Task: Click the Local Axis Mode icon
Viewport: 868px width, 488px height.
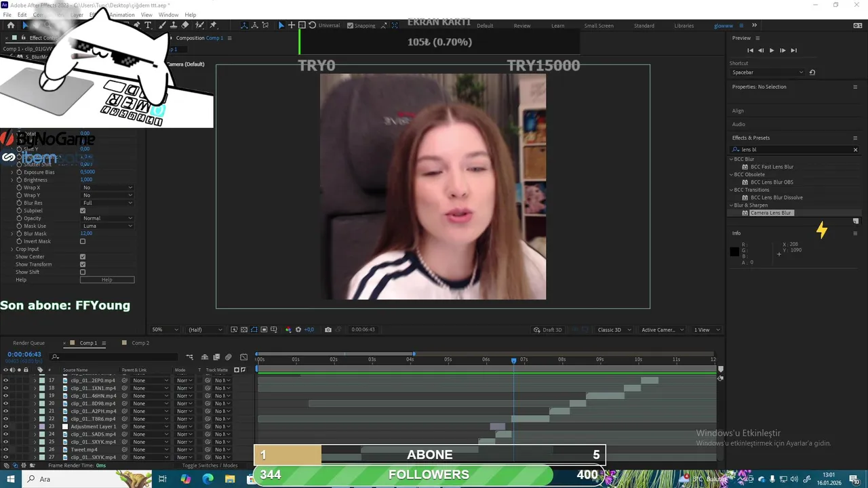Action: point(244,25)
